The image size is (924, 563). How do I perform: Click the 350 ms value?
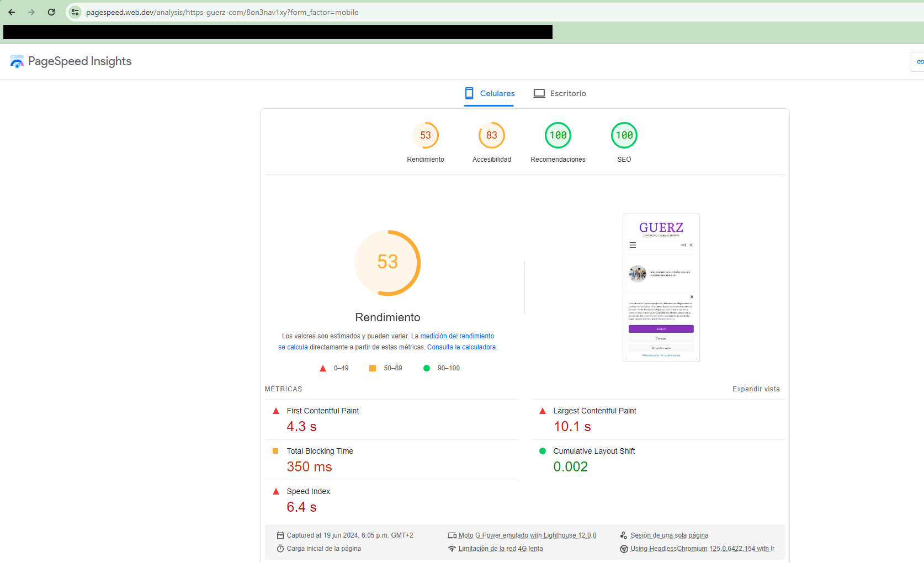[x=309, y=467]
